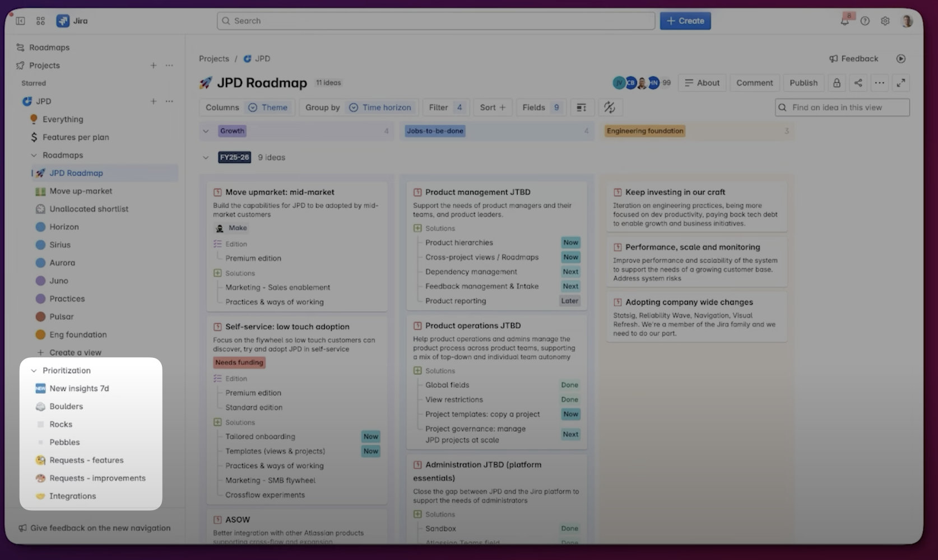Open the notifications bell icon
This screenshot has width=938, height=560.
(x=845, y=21)
